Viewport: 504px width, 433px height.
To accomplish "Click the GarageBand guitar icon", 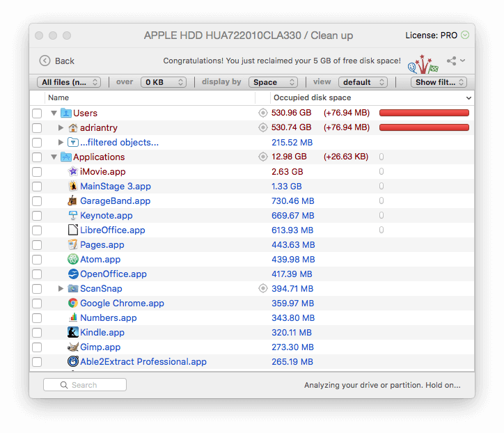I will 73,200.
